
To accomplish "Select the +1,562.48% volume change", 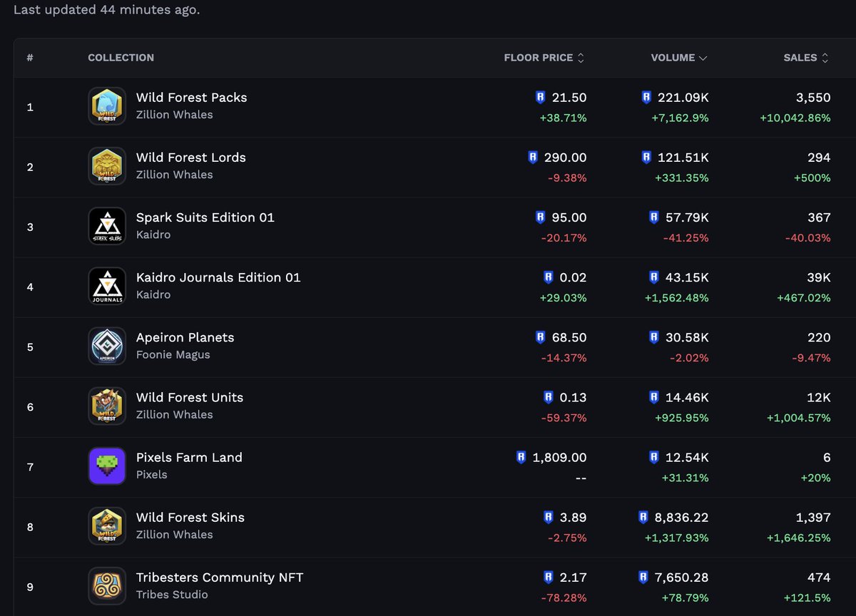I will click(676, 297).
